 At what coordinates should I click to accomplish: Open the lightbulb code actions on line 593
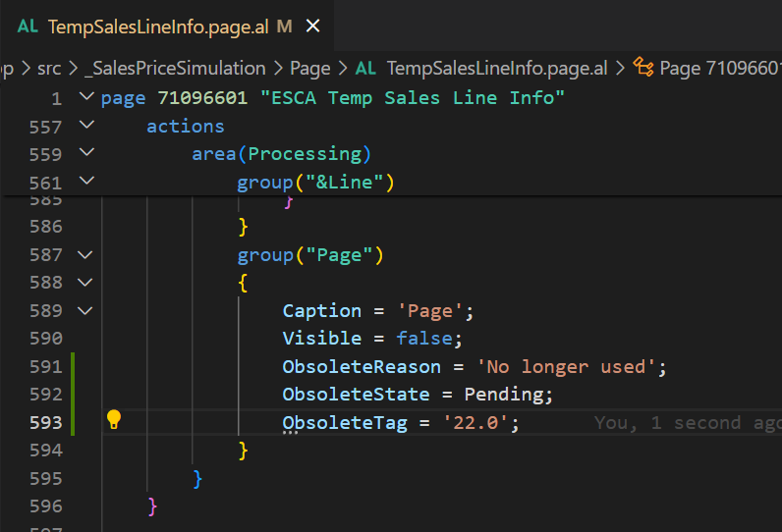click(114, 419)
